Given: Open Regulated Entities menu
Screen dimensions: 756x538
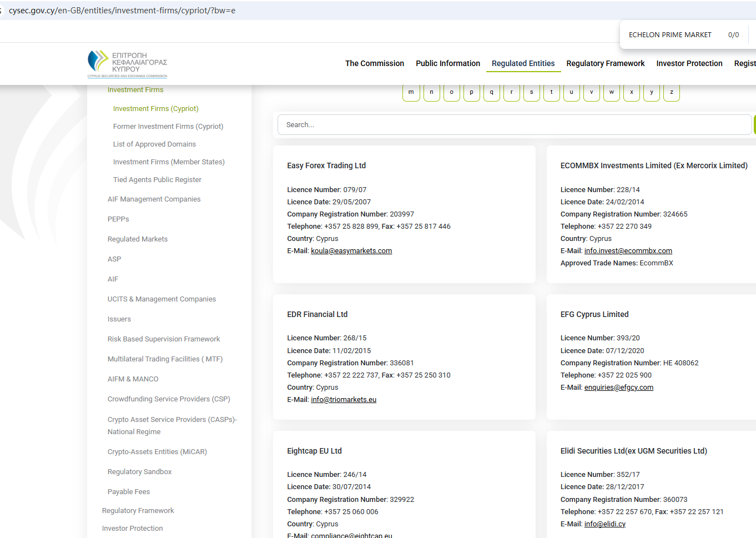Looking at the screenshot, I should pyautogui.click(x=523, y=63).
